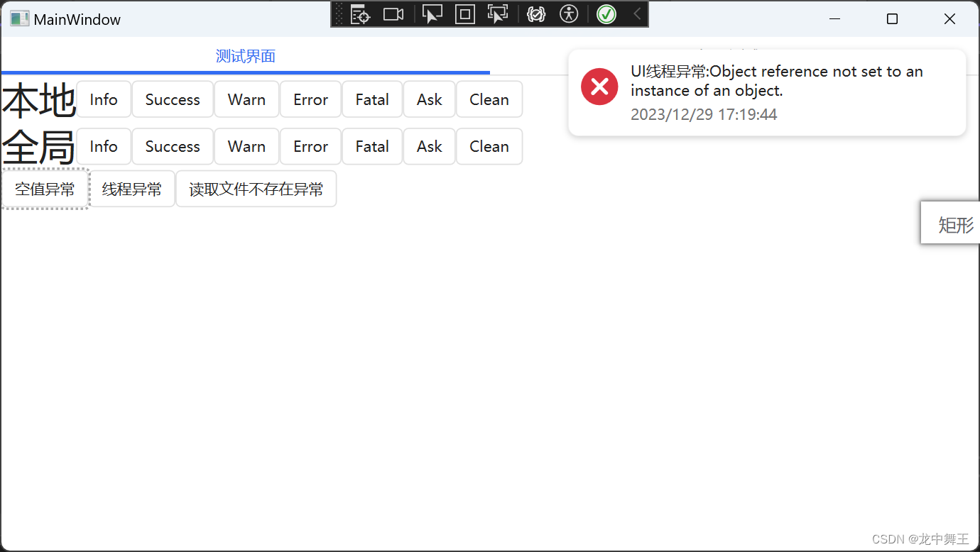Click notification timestamp 2023/12/29 17:19:44
Image resolution: width=980 pixels, height=552 pixels.
704,114
